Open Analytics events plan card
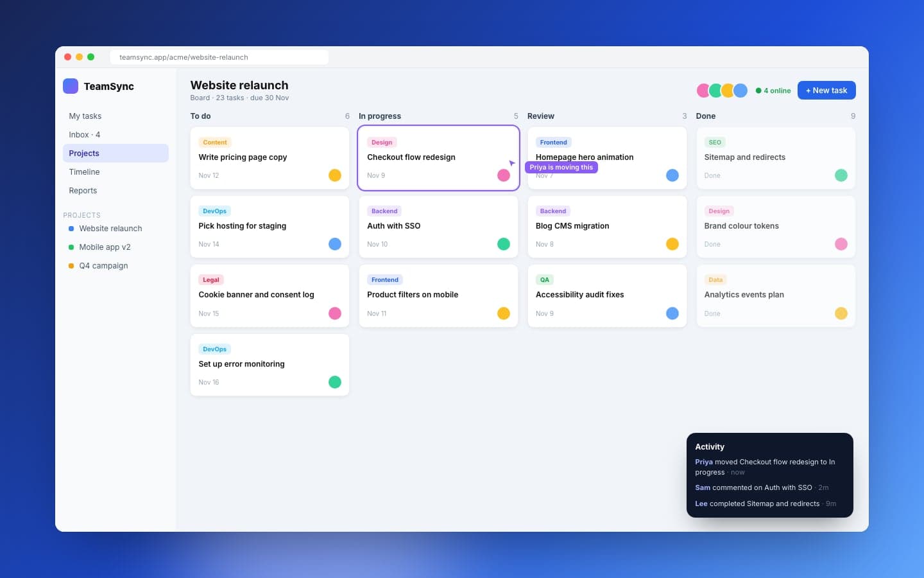Screen dimensions: 924x578 (x=776, y=296)
